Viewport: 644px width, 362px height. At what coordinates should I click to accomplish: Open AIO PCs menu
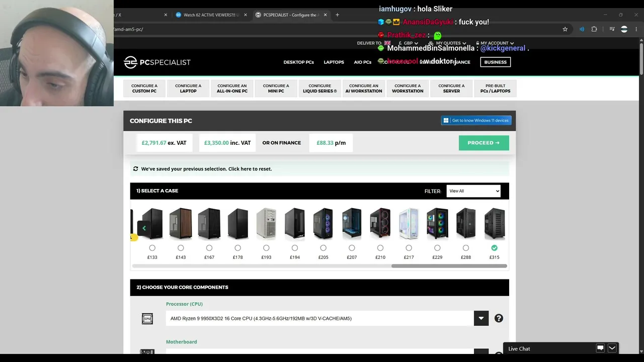click(362, 62)
